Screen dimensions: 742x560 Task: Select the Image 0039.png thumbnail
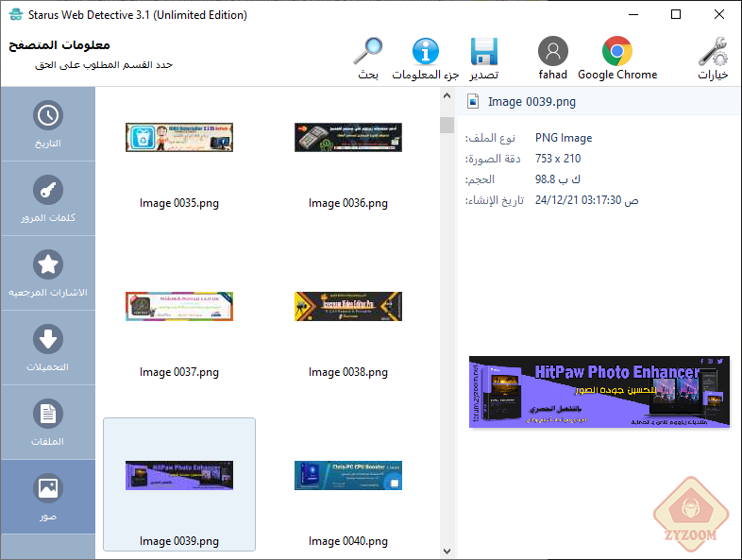179,475
